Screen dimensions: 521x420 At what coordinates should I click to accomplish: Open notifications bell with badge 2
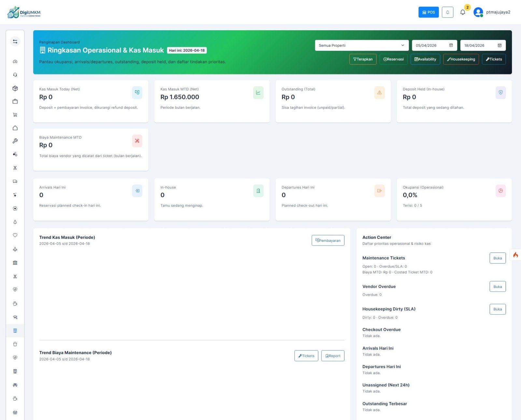[x=463, y=12]
